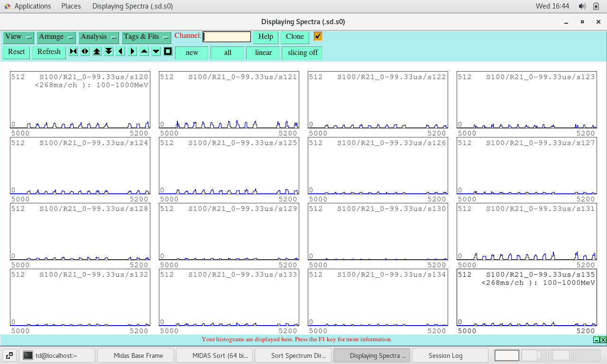Select the s131 spectrum histogram

526,232
